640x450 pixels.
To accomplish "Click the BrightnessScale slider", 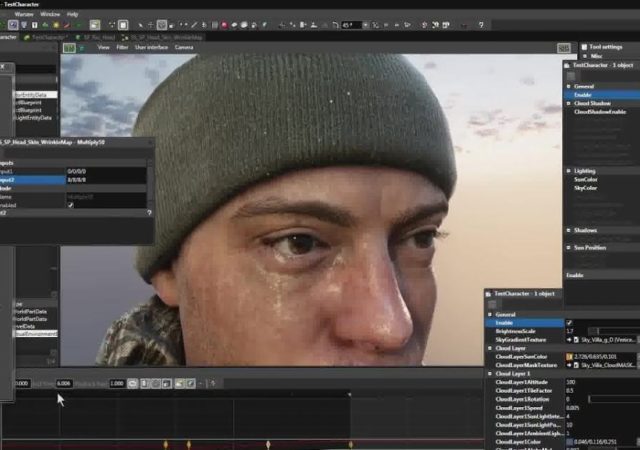I will (610, 331).
